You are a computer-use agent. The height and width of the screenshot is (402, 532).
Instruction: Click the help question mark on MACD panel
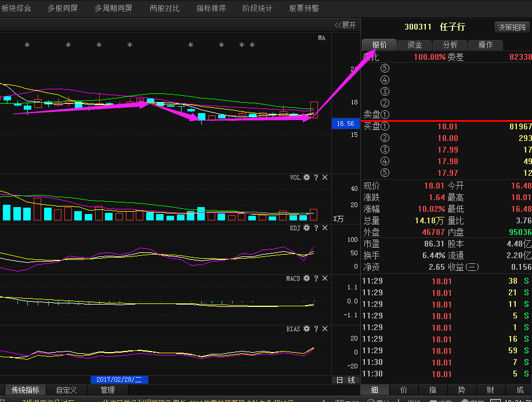(316, 278)
